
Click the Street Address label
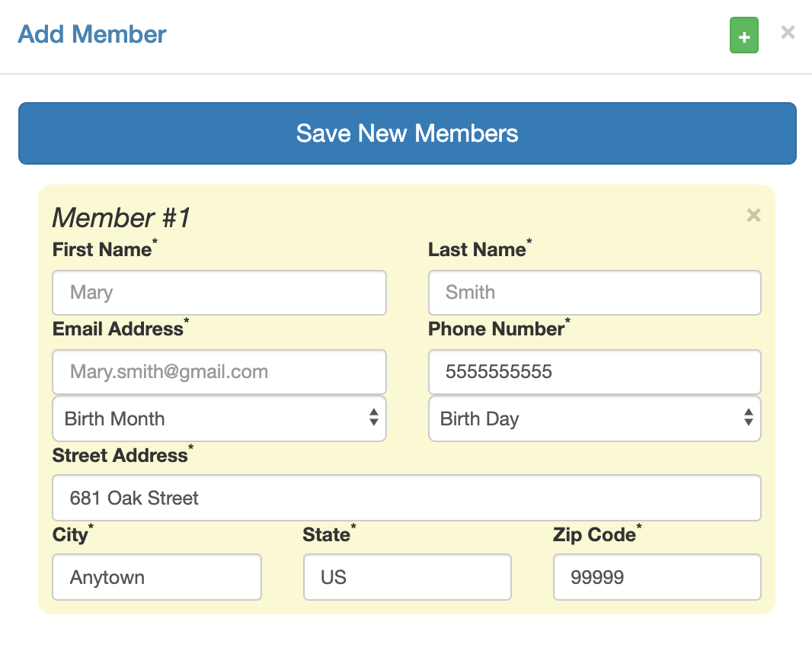pyautogui.click(x=120, y=455)
